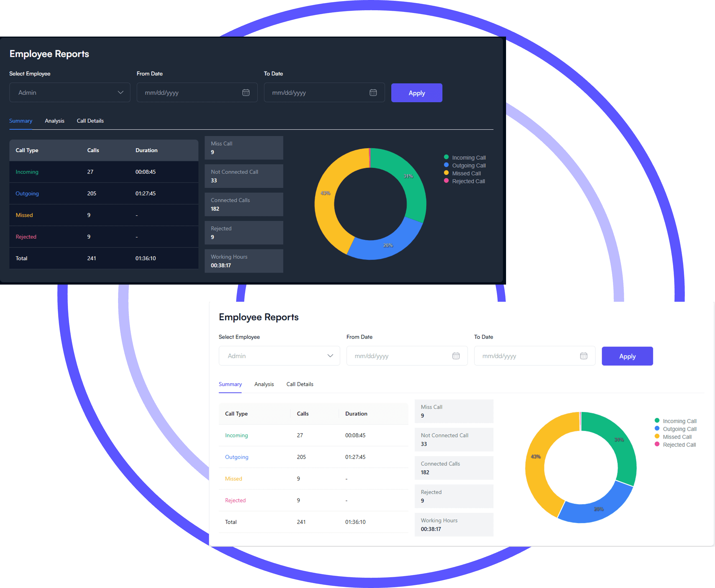The image size is (715, 588).
Task: Click Outgoing row label in light table
Action: 237,457
